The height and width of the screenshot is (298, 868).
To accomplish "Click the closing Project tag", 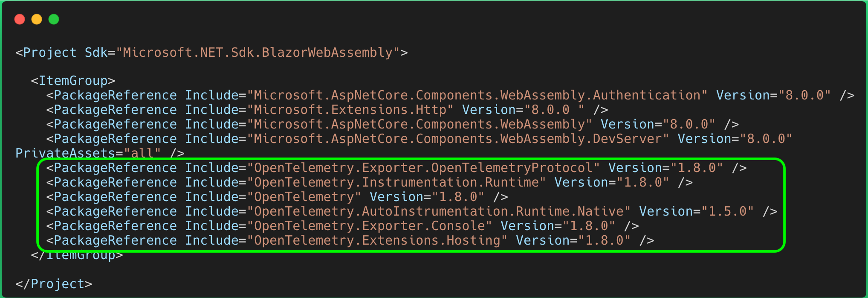I will [x=54, y=284].
